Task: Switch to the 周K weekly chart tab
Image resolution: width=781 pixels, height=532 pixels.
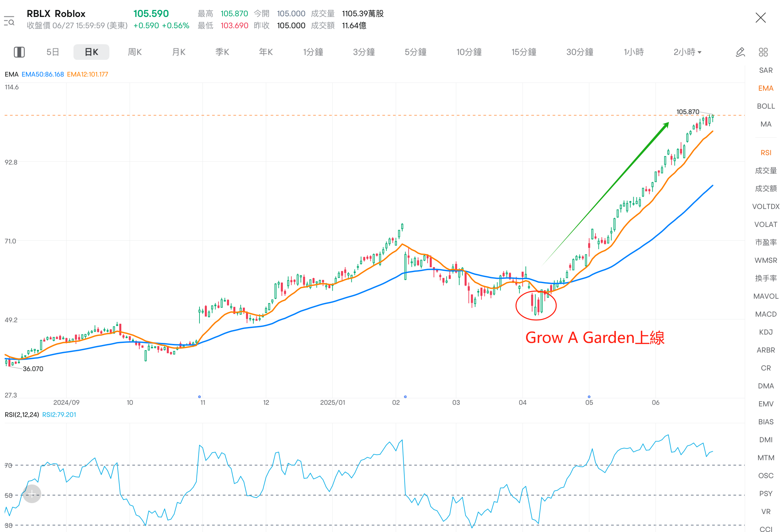Action: pos(135,52)
